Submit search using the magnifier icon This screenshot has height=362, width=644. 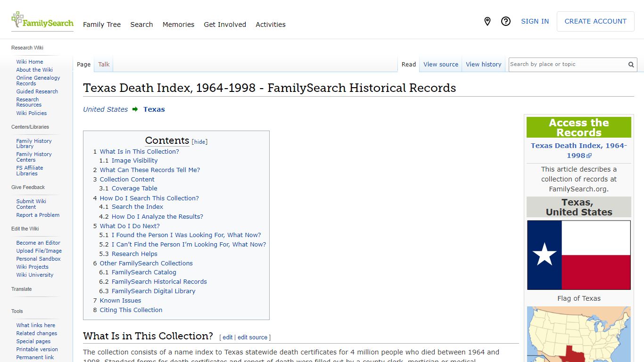coord(631,65)
